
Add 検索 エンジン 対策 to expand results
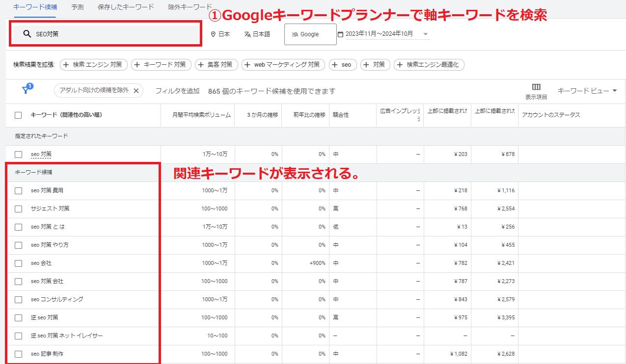(94, 65)
